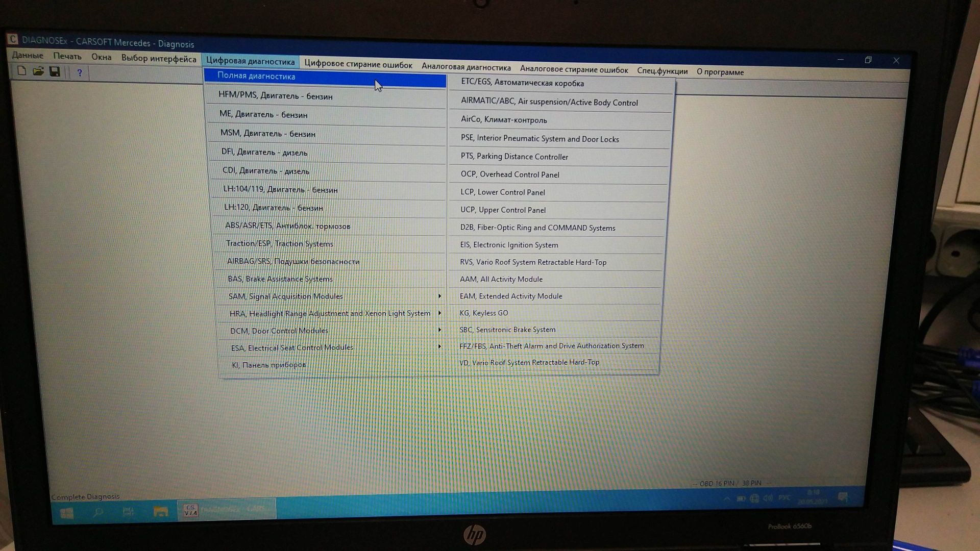Viewport: 980px width, 551px height.
Task: Select LH:120, Двигатель - бензин
Action: click(329, 208)
